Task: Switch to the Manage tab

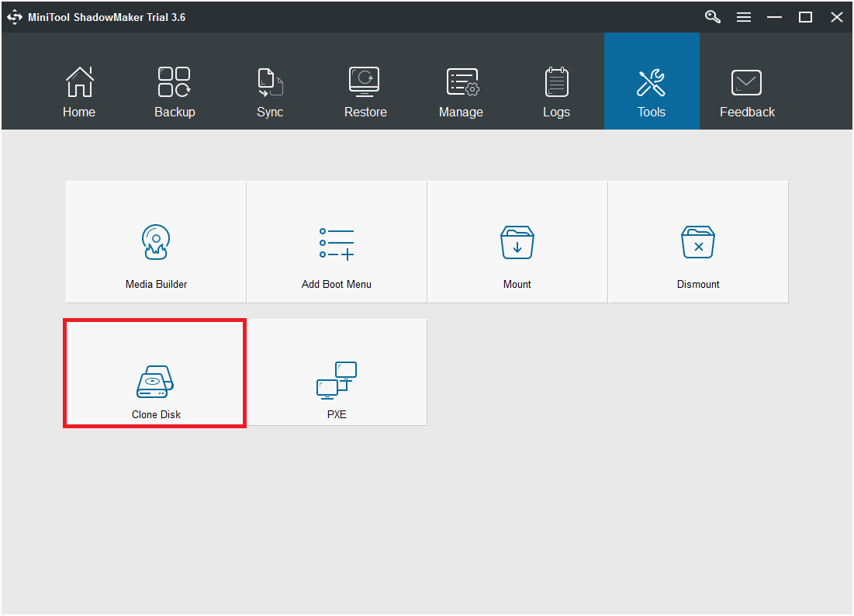Action: 461,92
